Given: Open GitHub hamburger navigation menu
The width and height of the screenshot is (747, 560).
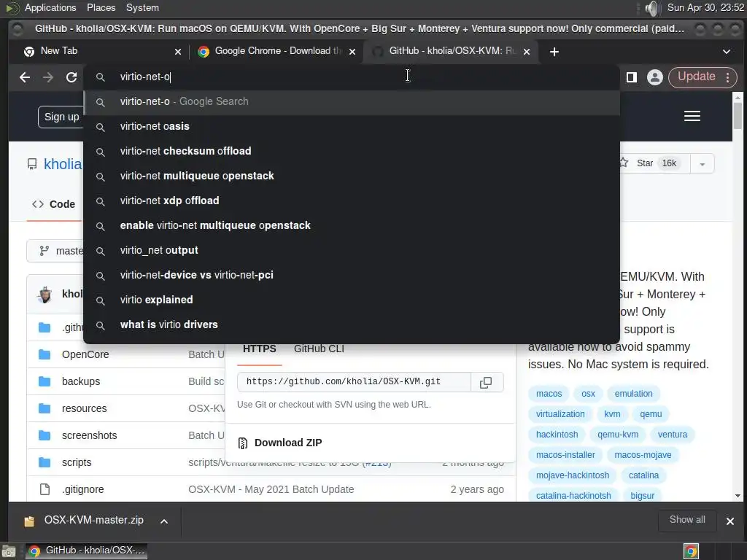Looking at the screenshot, I should tap(692, 116).
